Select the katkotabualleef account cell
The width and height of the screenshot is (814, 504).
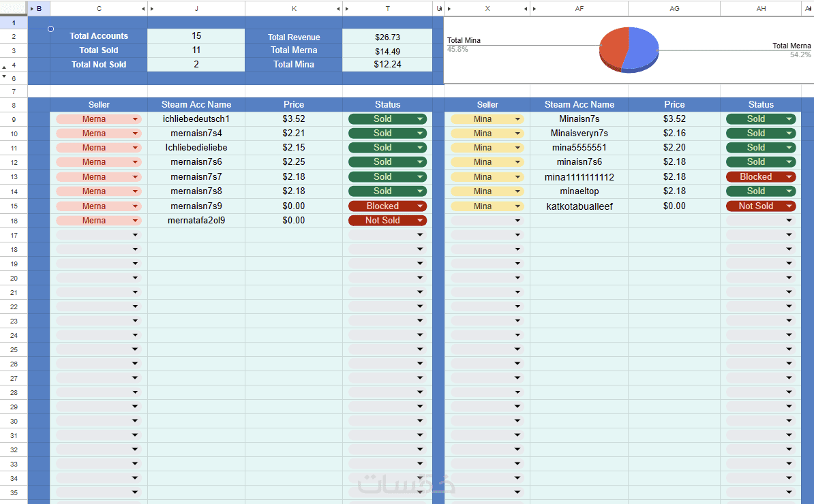579,206
